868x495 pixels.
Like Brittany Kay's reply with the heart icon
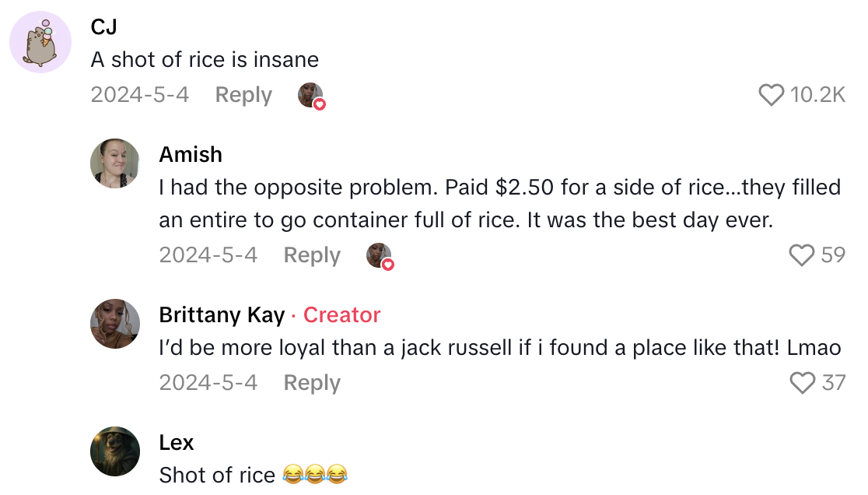801,382
